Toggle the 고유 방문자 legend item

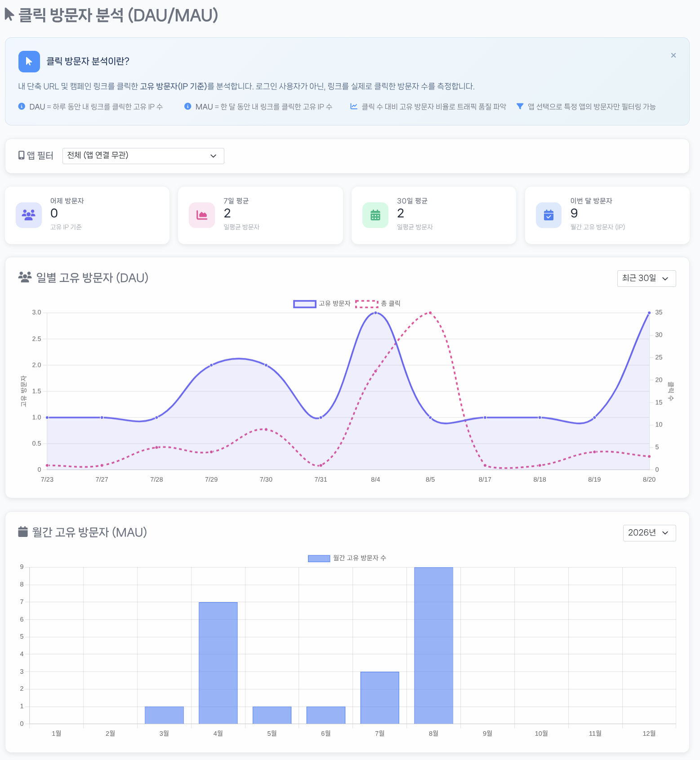(x=322, y=304)
